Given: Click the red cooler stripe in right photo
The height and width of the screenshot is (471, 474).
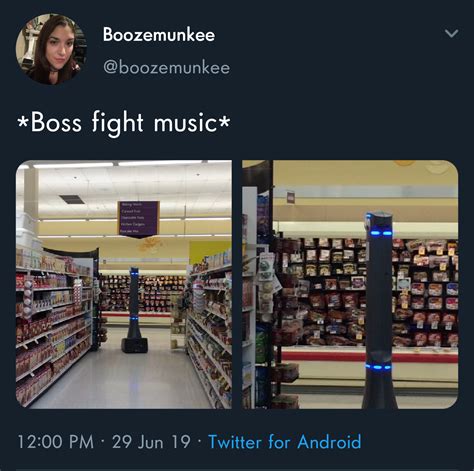Looking at the screenshot, I should pyautogui.click(x=370, y=356).
